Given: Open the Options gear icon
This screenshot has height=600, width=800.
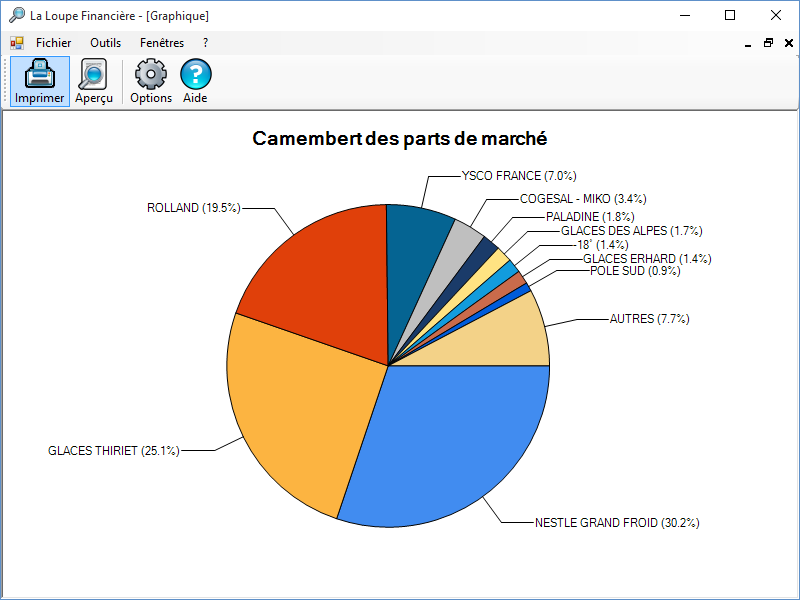Looking at the screenshot, I should pos(151,82).
